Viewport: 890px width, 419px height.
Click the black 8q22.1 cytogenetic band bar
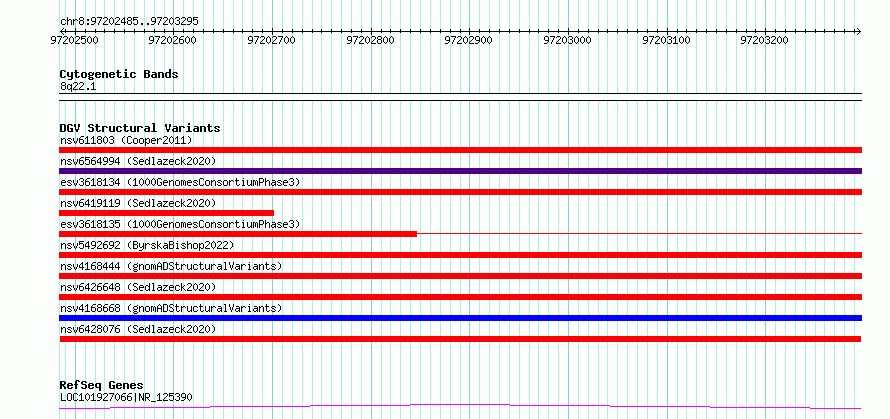click(460, 97)
